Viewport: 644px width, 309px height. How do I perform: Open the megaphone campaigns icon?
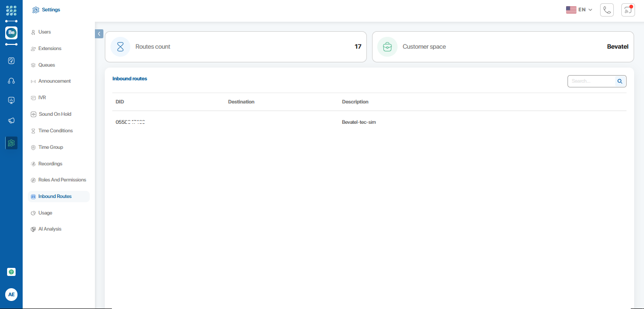(x=11, y=120)
